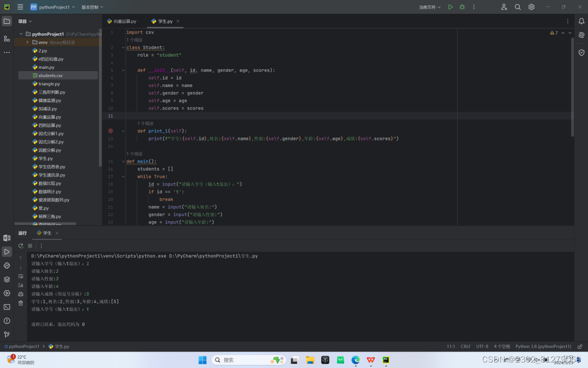Select students.csv in the project tree
588x368 pixels.
click(50, 75)
